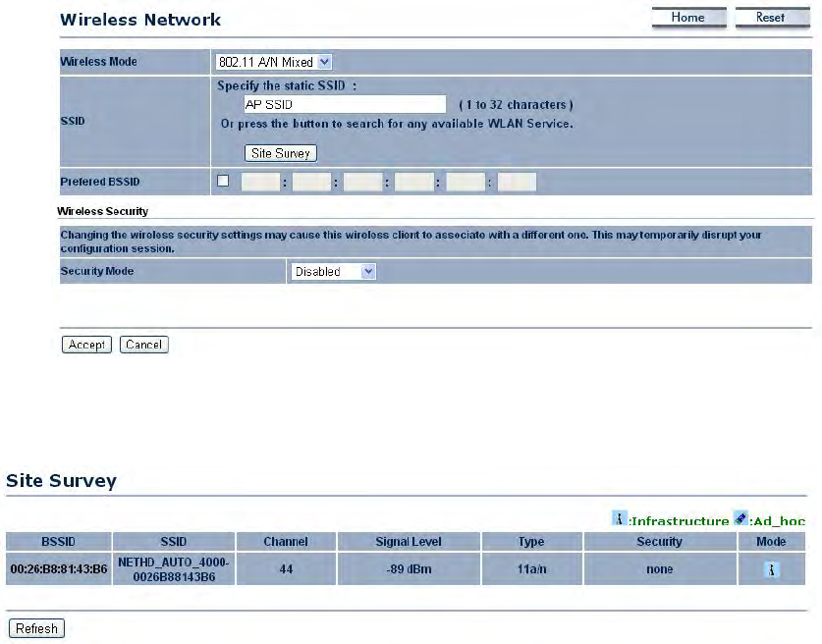Click the Security Mode row label

coord(97,271)
